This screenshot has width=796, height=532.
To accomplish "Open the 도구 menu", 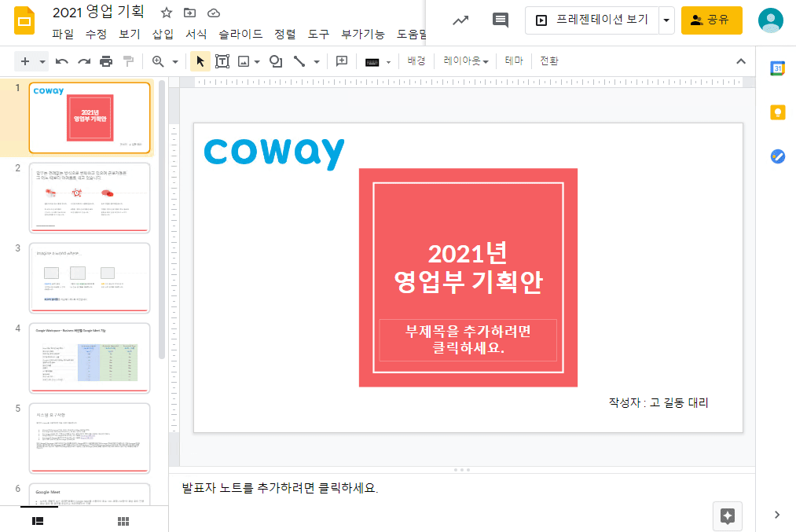I will coord(318,34).
